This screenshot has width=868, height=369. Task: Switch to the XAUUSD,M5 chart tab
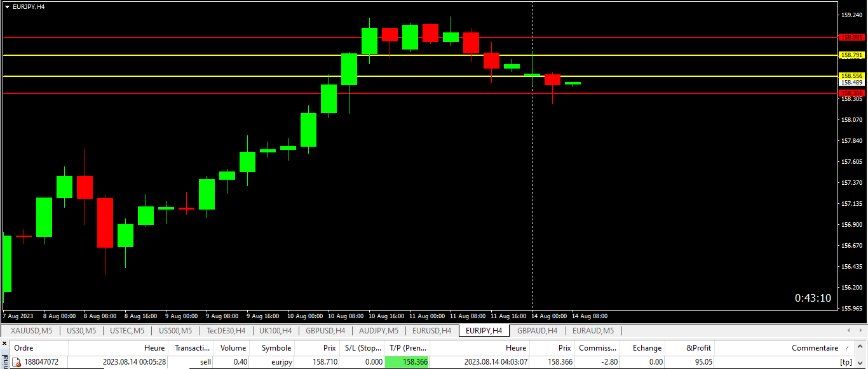(31, 331)
